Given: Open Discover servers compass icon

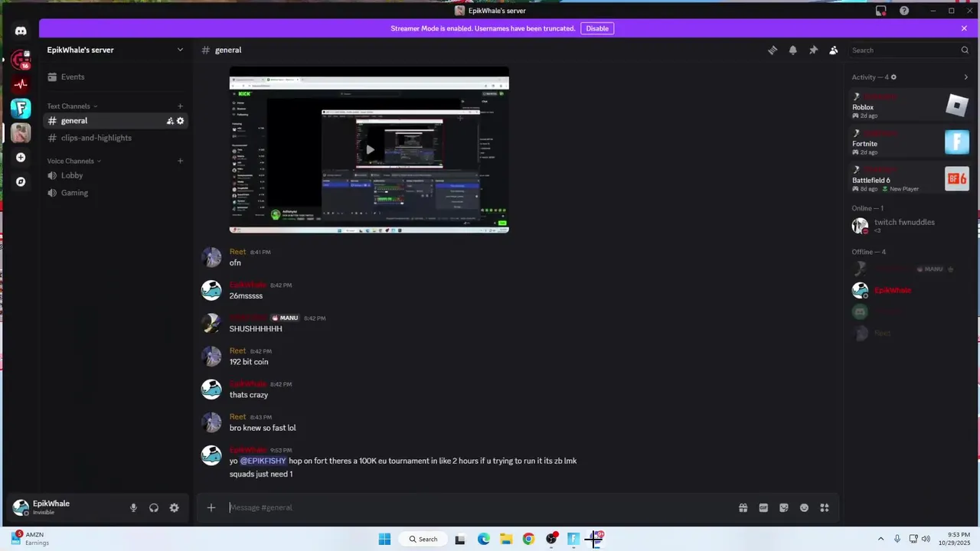Looking at the screenshot, I should point(21,181).
